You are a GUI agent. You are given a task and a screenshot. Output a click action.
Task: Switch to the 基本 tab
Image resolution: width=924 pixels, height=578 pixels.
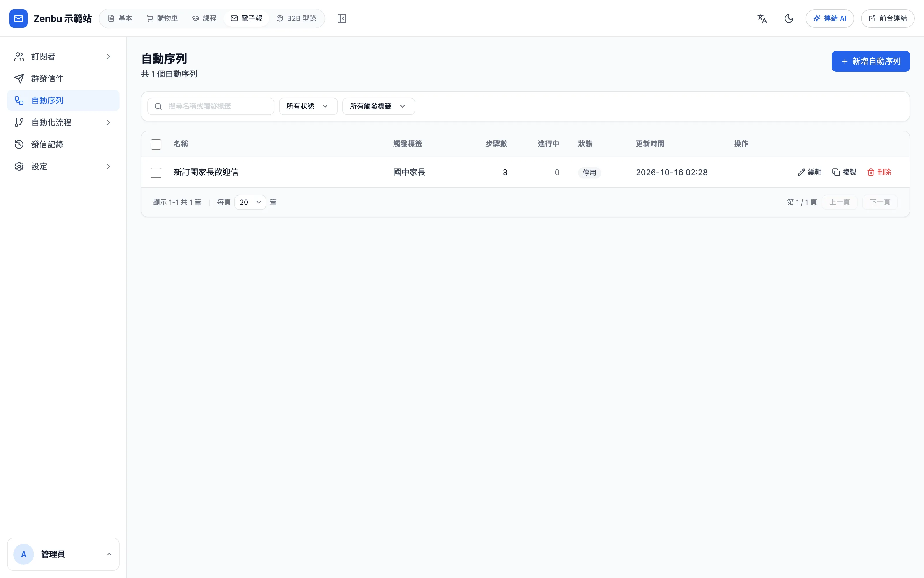120,18
